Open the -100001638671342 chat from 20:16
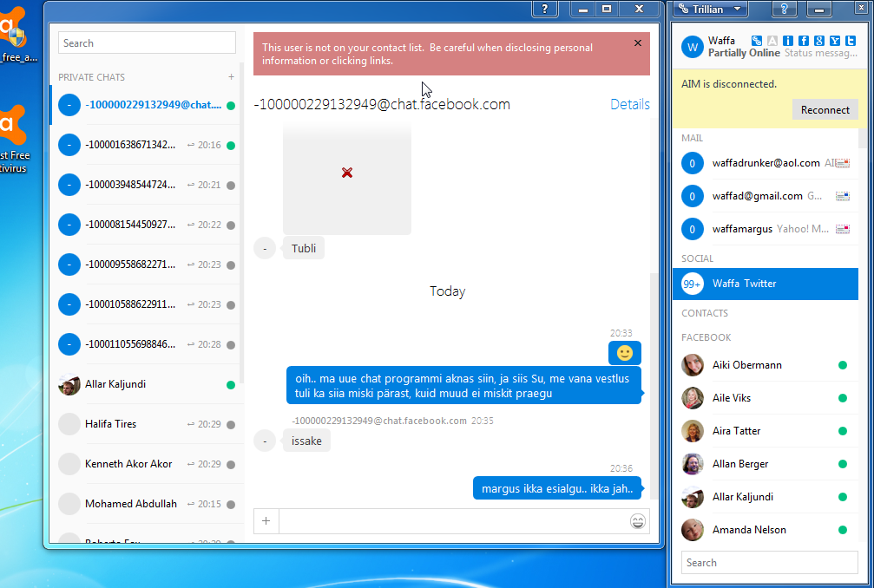874x588 pixels. [x=145, y=145]
